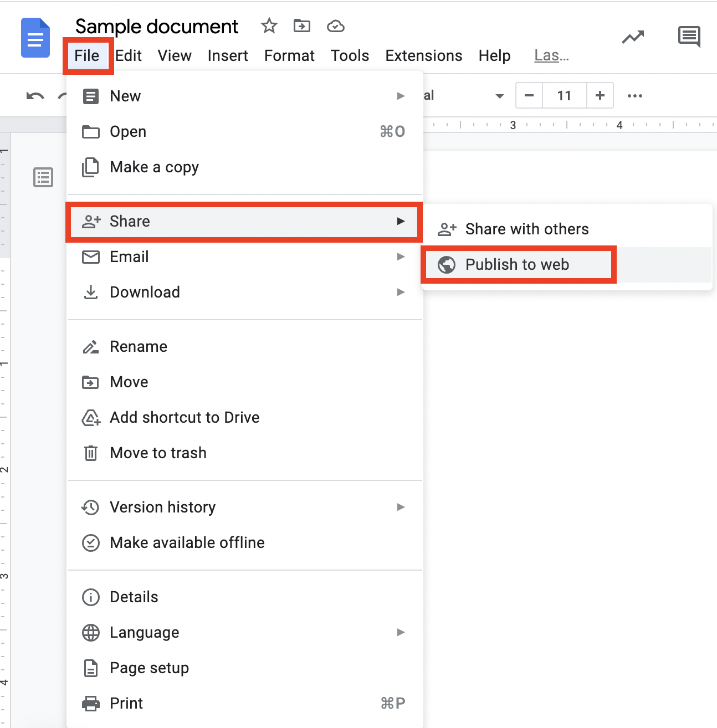Choose Open from the File menu
The image size is (717, 728).
(x=244, y=131)
